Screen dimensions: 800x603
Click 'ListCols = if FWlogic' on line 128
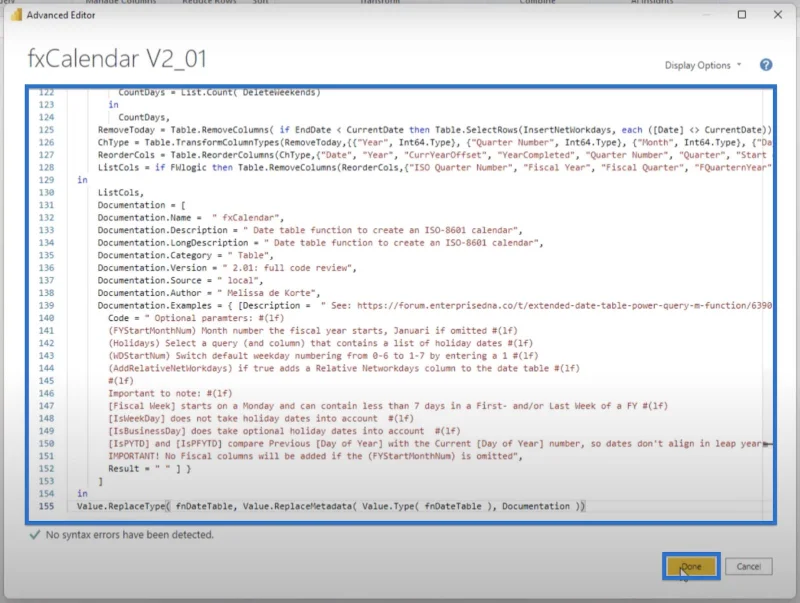[434, 167]
